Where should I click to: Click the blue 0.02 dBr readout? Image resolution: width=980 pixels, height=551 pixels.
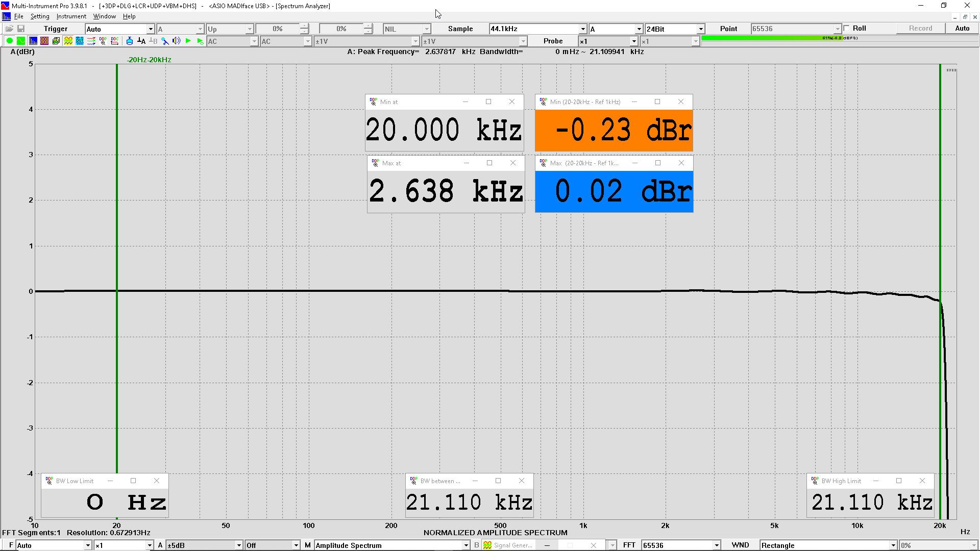click(x=614, y=191)
